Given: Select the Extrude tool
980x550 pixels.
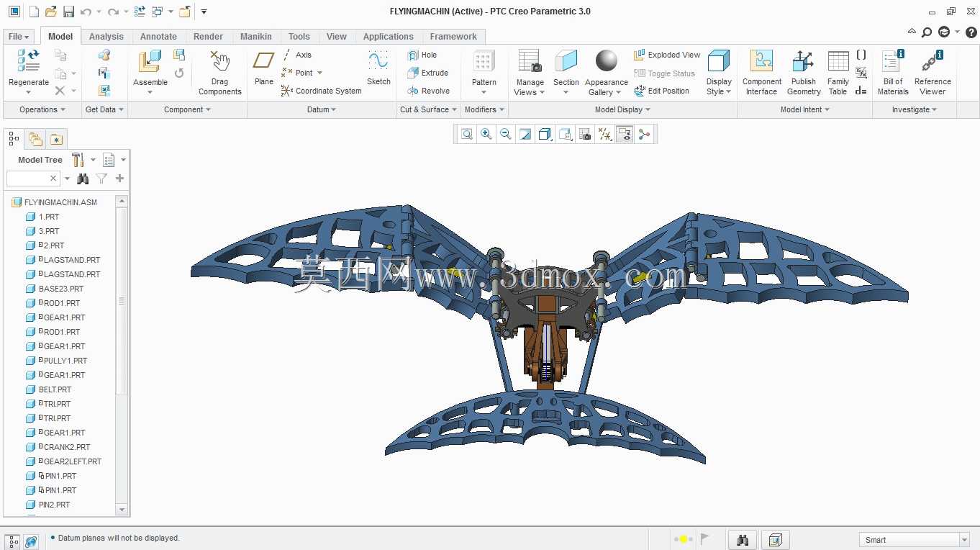Looking at the screenshot, I should tap(427, 73).
